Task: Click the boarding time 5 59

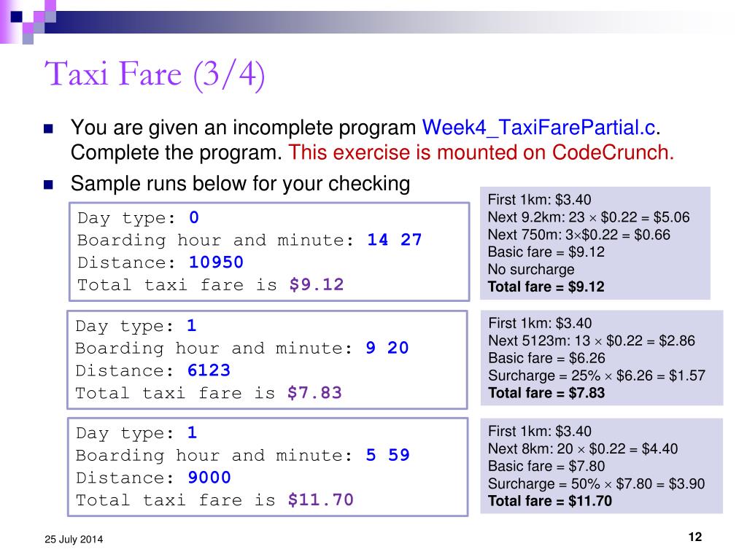Action: (x=387, y=455)
